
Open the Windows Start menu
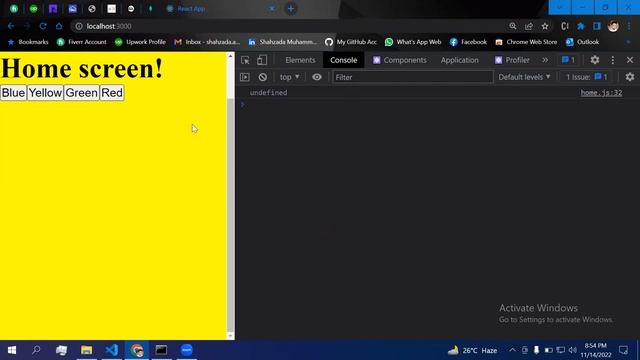click(x=12, y=350)
